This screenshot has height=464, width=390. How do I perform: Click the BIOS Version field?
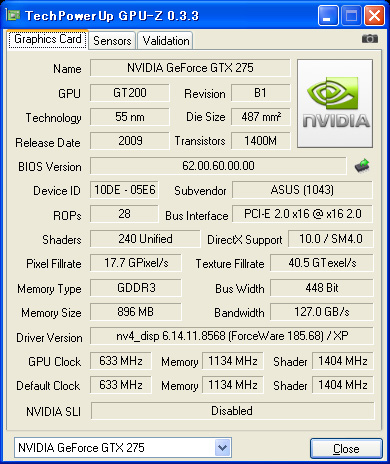click(218, 166)
